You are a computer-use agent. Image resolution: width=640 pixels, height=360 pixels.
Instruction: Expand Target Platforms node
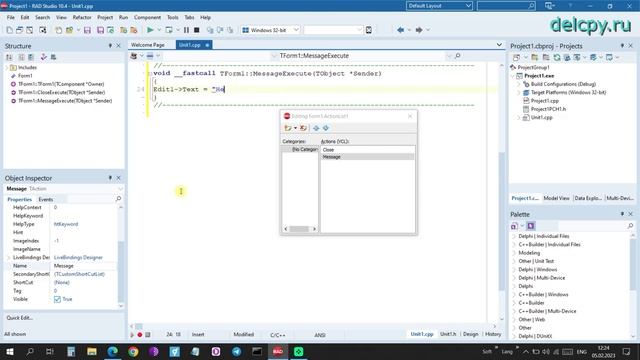(519, 93)
